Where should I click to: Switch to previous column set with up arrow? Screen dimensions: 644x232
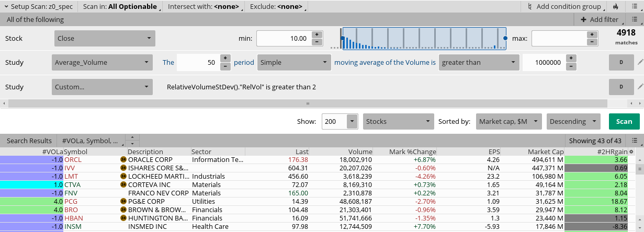[132, 137]
